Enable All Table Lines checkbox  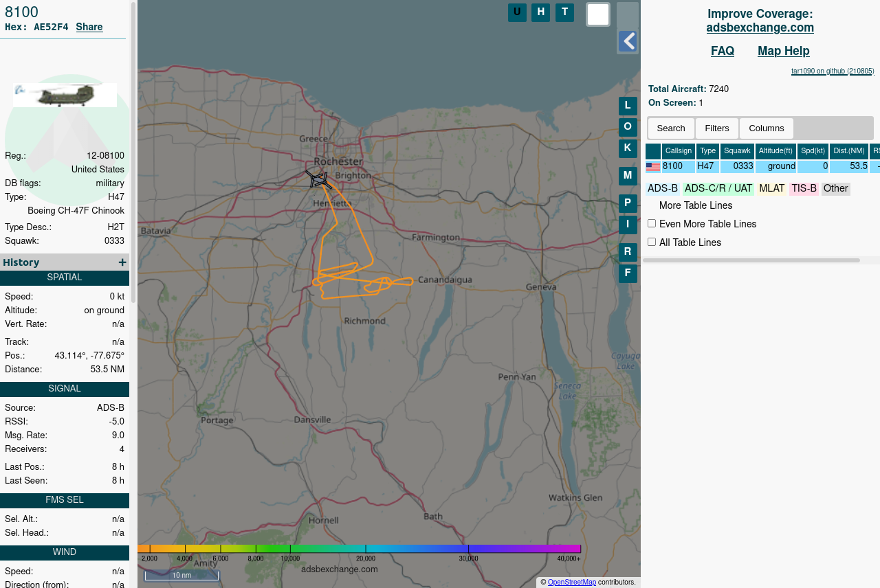click(x=652, y=242)
